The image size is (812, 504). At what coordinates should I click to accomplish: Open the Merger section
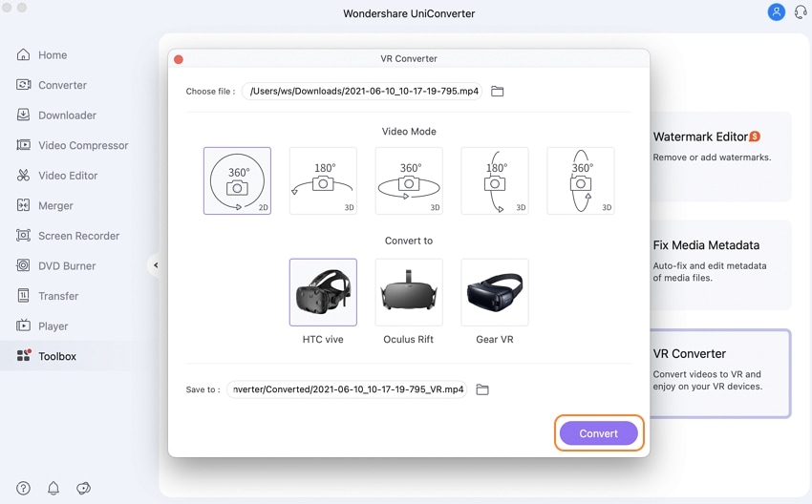[x=55, y=205]
